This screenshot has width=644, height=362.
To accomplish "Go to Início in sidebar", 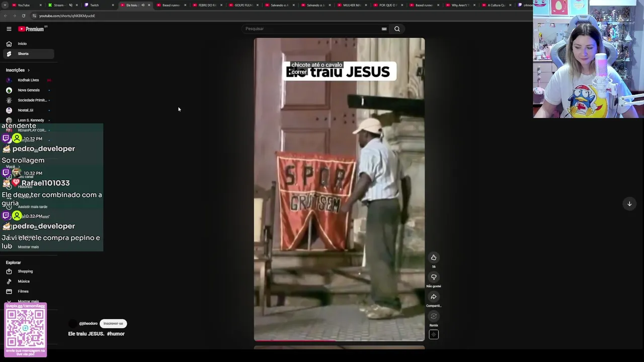I will [28, 44].
